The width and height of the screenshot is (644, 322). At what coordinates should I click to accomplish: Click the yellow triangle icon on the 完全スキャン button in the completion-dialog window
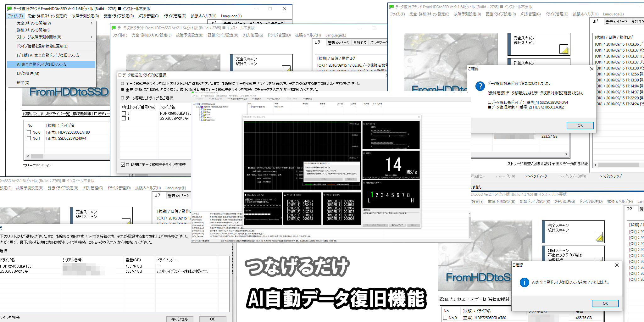click(x=598, y=236)
